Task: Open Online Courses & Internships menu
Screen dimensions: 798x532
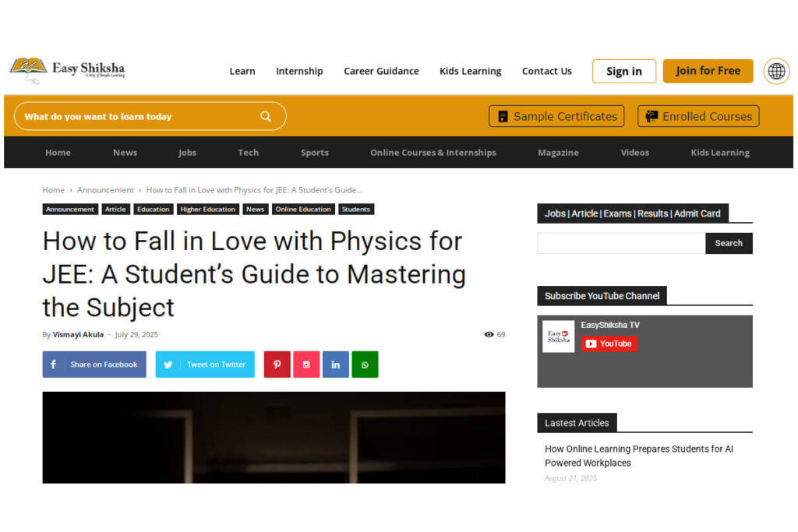Action: (433, 153)
